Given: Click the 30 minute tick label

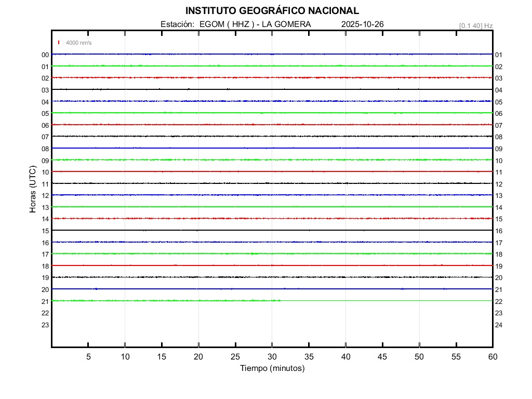Looking at the screenshot, I should (x=272, y=357).
